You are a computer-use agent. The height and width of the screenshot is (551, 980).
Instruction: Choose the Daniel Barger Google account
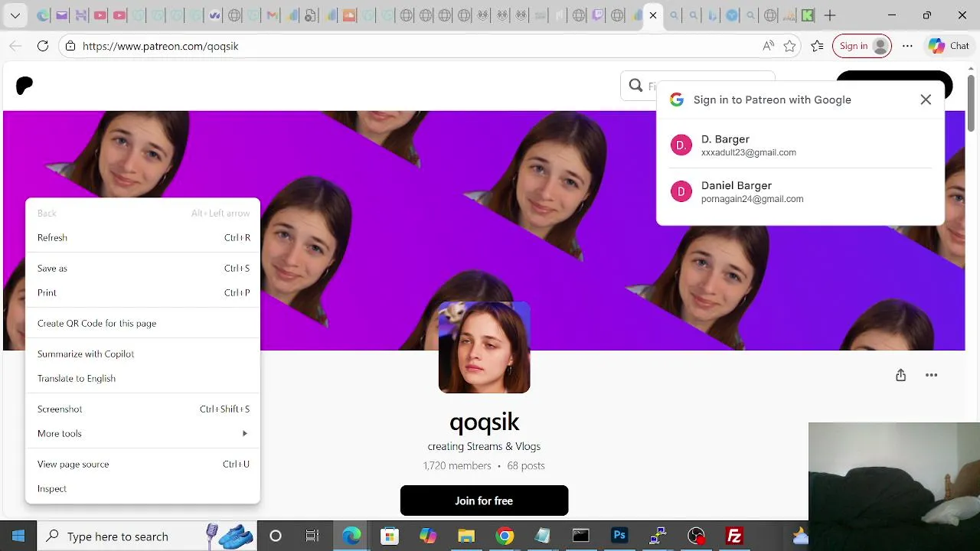coord(800,191)
